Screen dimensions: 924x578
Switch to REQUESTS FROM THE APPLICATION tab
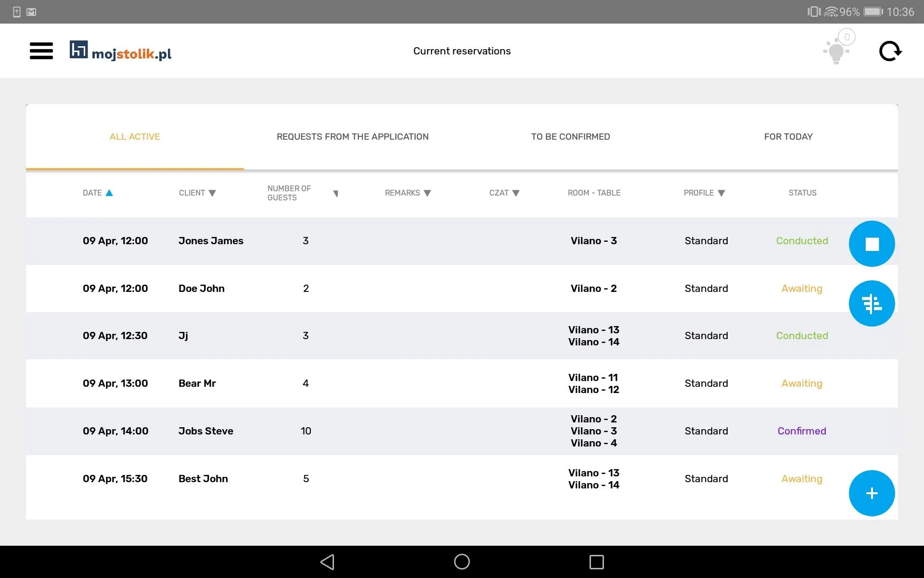click(353, 136)
